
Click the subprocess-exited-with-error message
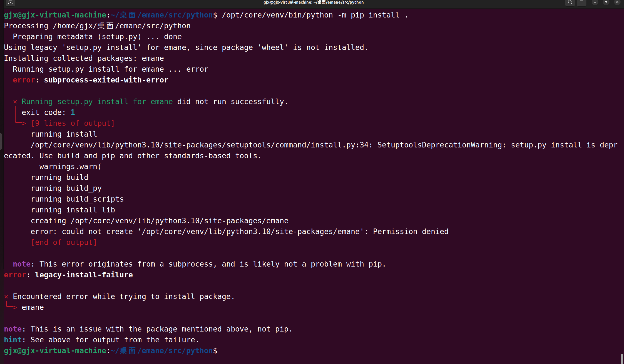click(x=106, y=80)
